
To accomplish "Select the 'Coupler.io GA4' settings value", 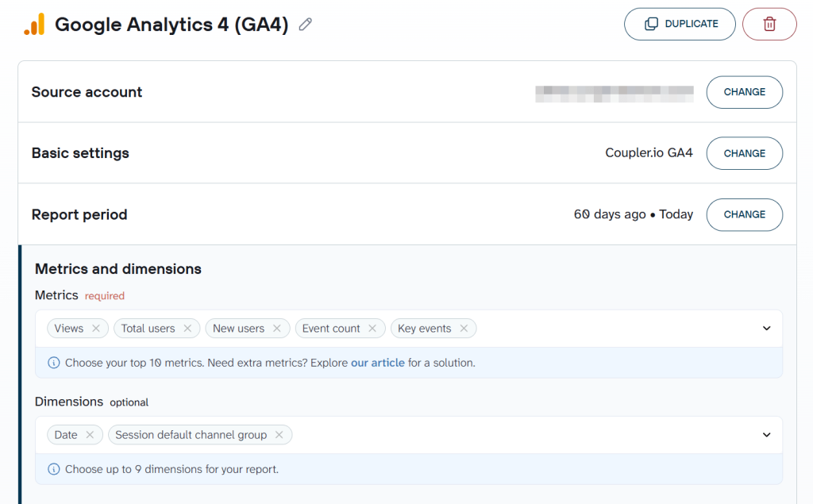I will [x=649, y=153].
